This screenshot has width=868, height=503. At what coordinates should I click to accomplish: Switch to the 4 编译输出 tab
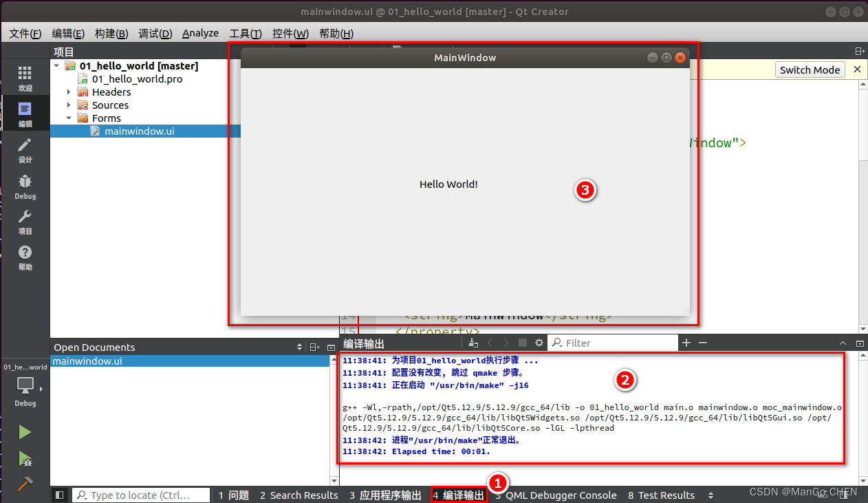click(x=459, y=495)
